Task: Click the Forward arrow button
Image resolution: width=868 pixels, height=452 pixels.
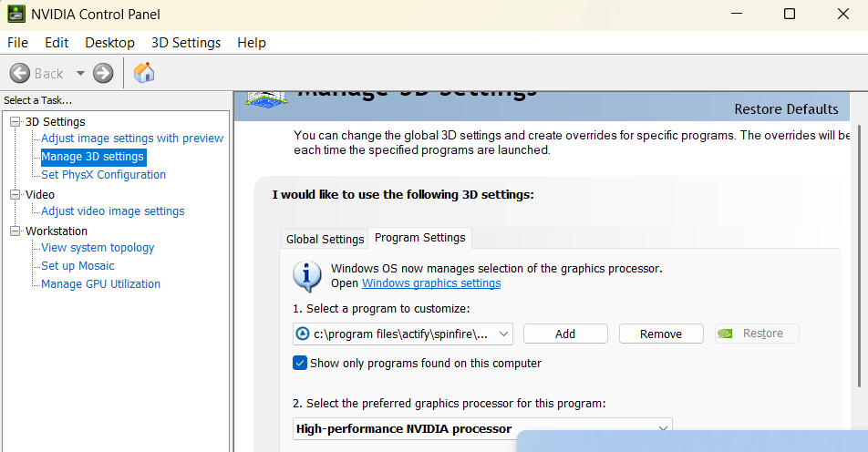Action: 103,73
